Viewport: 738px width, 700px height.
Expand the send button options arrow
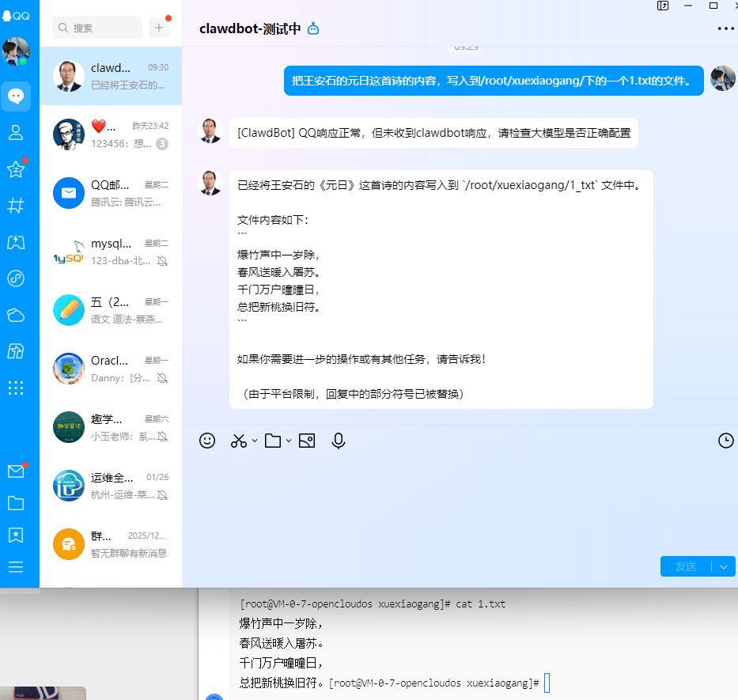click(724, 566)
